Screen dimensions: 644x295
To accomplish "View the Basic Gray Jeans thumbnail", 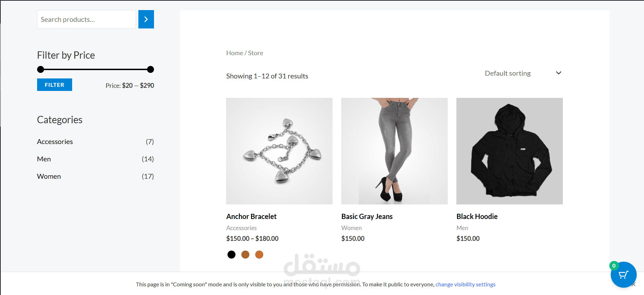I will click(394, 151).
